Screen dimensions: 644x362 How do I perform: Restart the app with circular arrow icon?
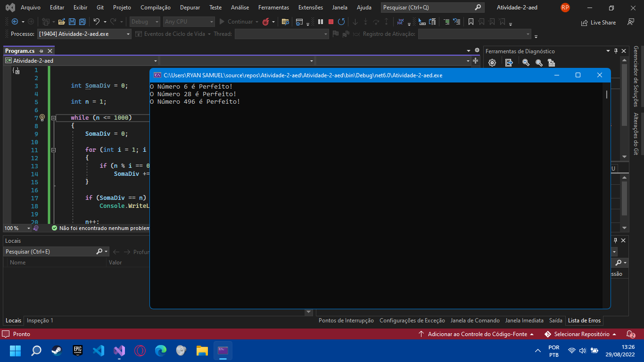(341, 22)
